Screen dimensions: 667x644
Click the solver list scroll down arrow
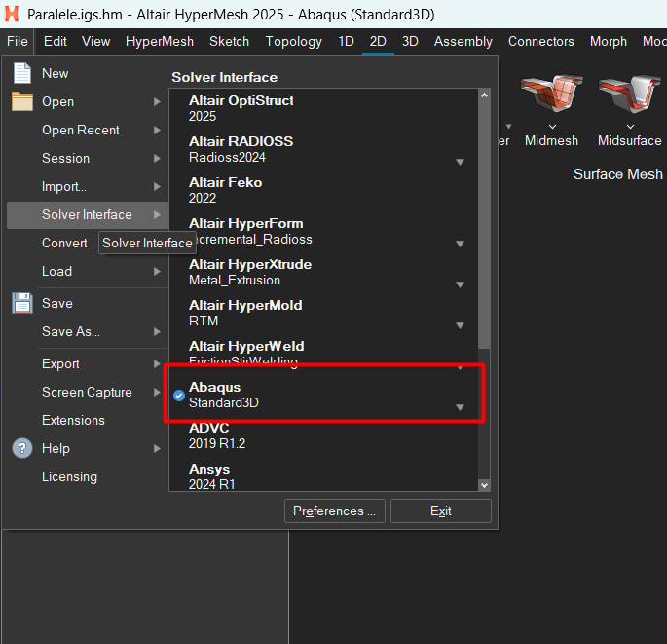tap(484, 485)
